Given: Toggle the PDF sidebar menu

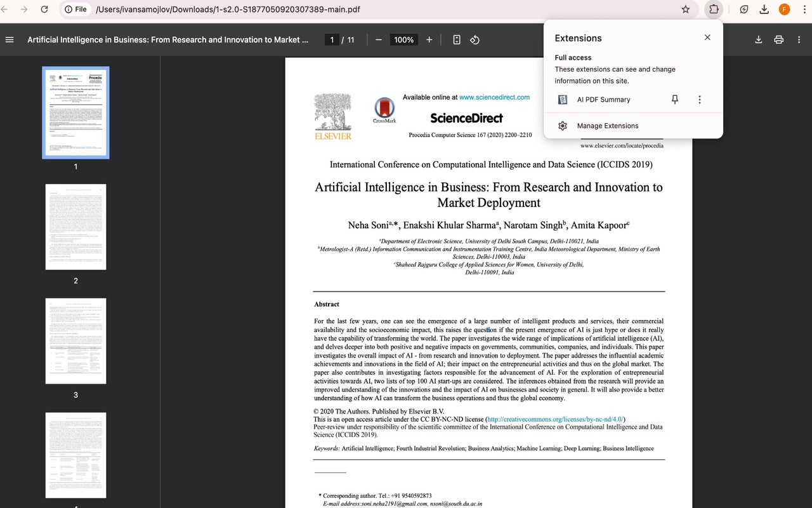Looking at the screenshot, I should [10, 39].
